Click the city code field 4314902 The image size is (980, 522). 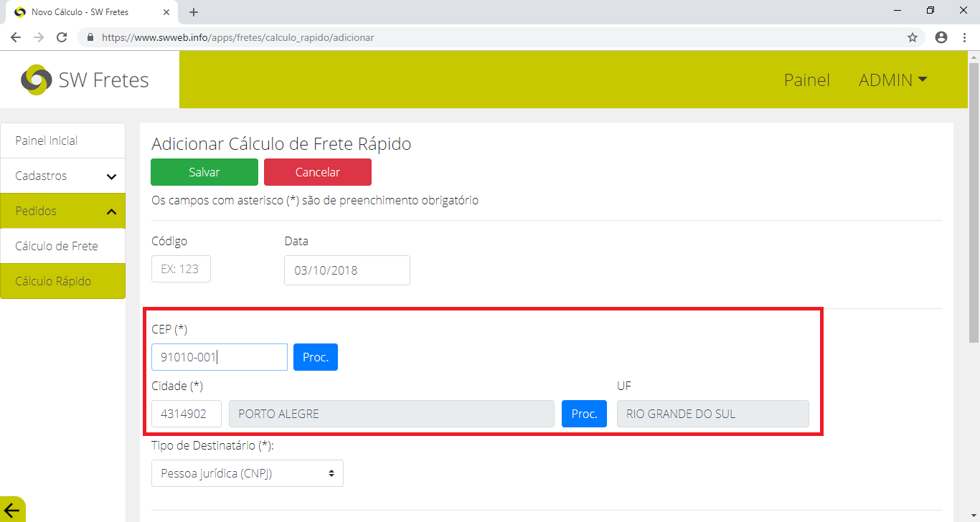pos(187,414)
